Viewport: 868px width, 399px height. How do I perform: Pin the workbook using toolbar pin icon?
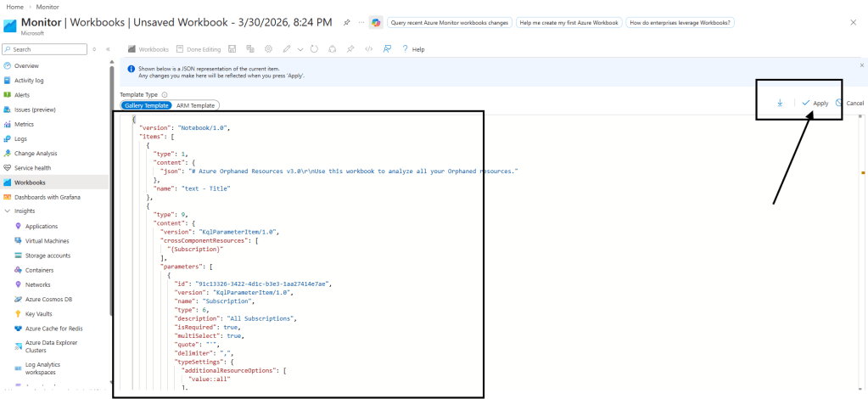[x=350, y=49]
